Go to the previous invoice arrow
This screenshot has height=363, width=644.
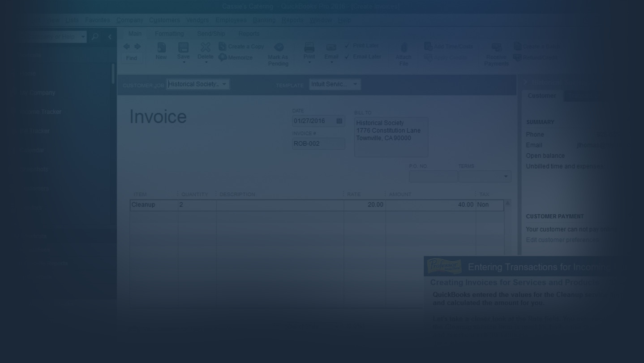[126, 46]
